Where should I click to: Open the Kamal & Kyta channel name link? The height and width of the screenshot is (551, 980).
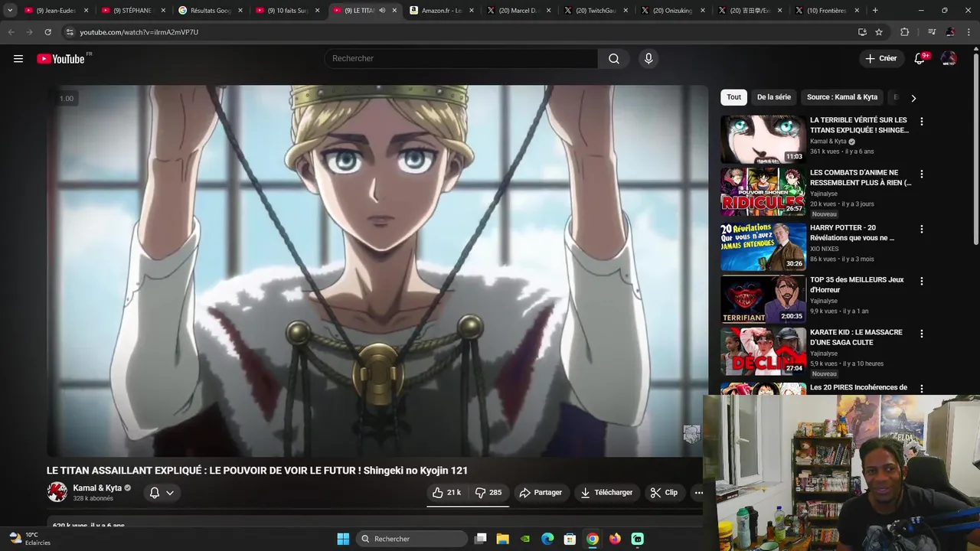click(x=97, y=488)
